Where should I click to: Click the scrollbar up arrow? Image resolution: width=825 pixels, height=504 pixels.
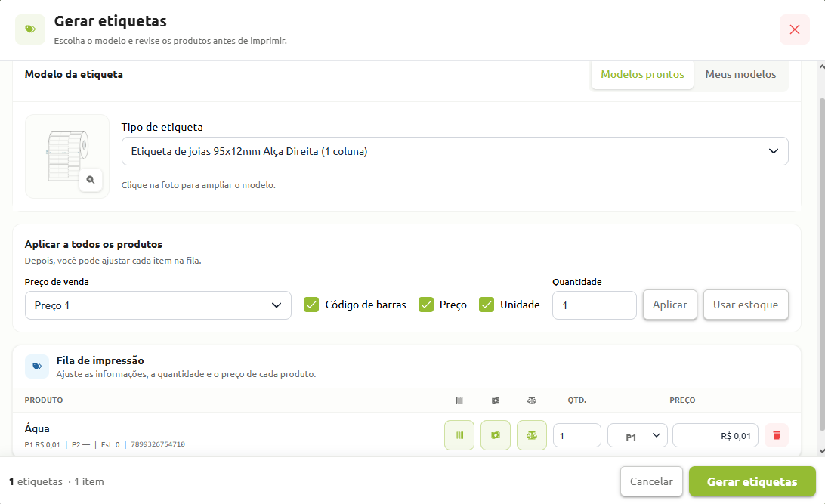[821, 66]
